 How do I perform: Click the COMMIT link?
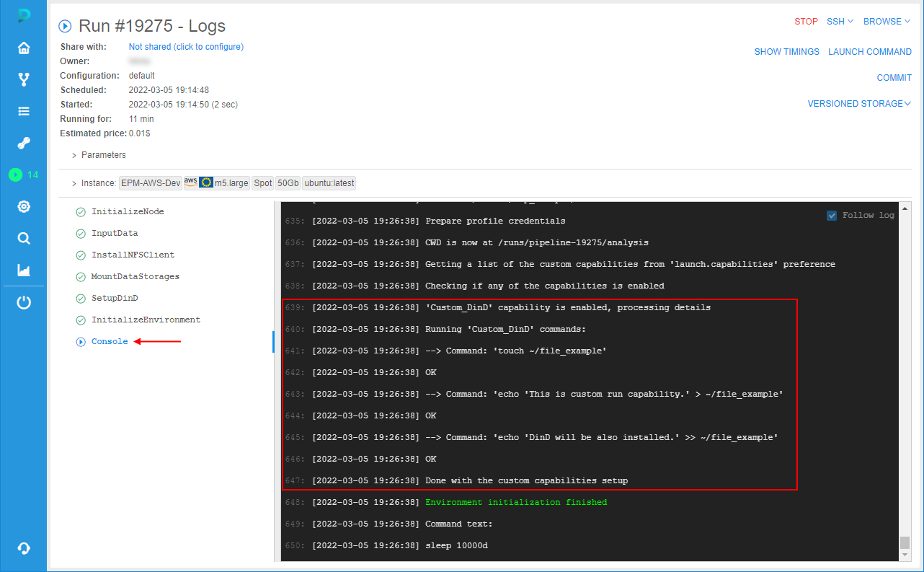coord(894,78)
